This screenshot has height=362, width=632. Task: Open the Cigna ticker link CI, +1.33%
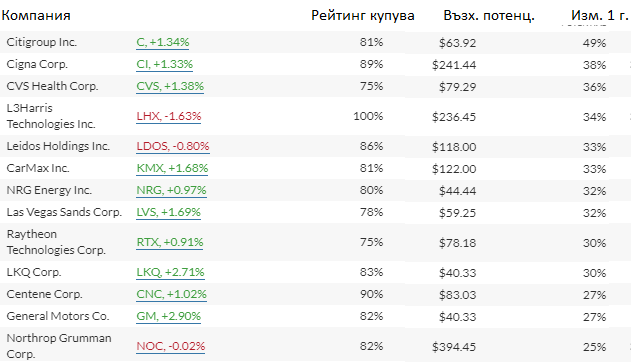point(164,64)
